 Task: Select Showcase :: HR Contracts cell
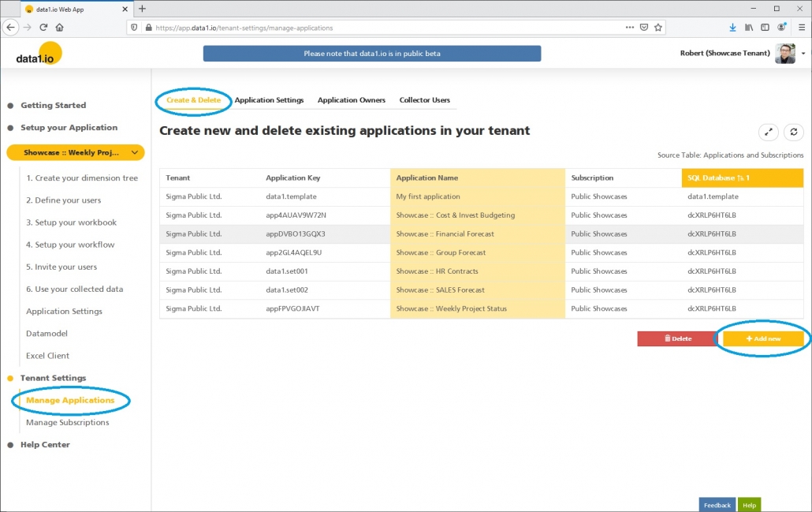click(478, 271)
